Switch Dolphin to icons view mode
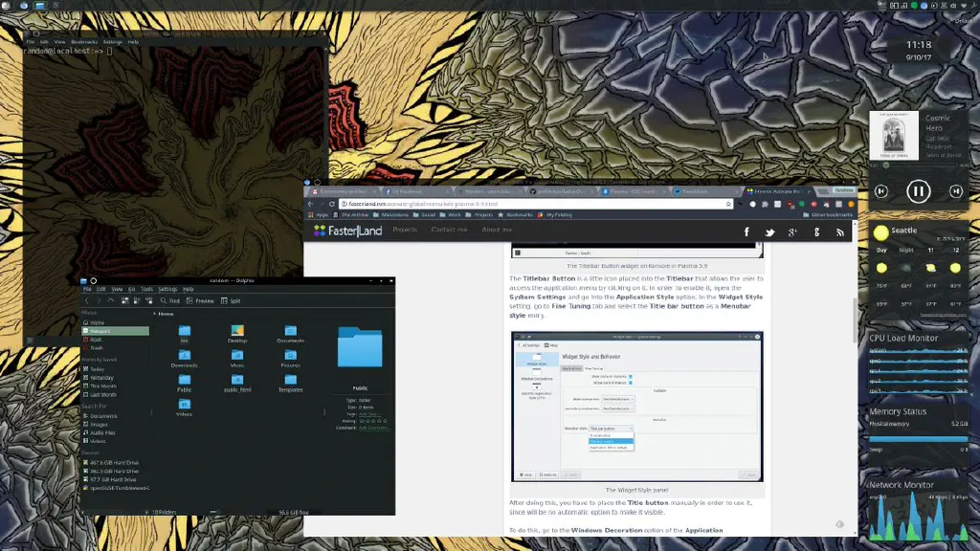The height and width of the screenshot is (551, 980). point(125,300)
